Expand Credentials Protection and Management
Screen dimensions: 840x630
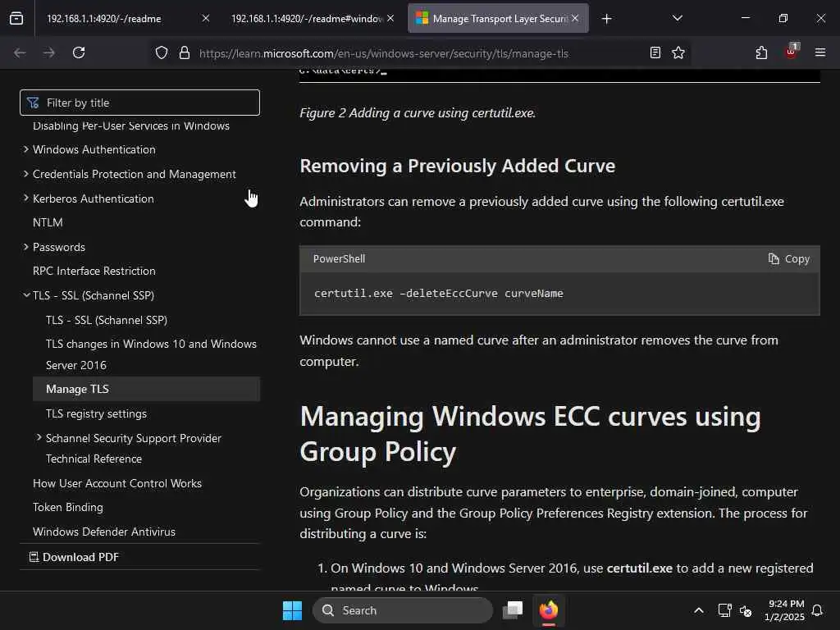(25, 174)
